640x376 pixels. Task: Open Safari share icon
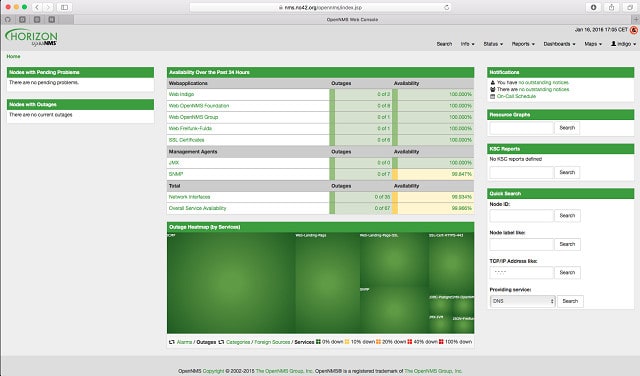tap(611, 7)
